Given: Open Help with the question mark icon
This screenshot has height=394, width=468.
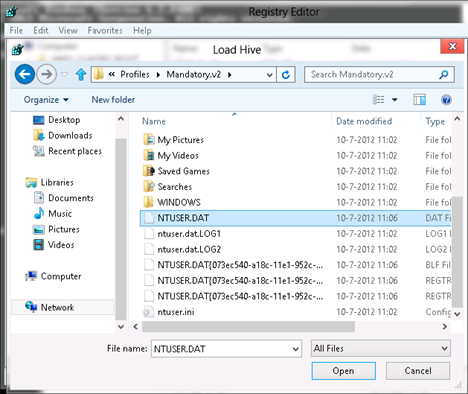Looking at the screenshot, I should click(x=446, y=99).
